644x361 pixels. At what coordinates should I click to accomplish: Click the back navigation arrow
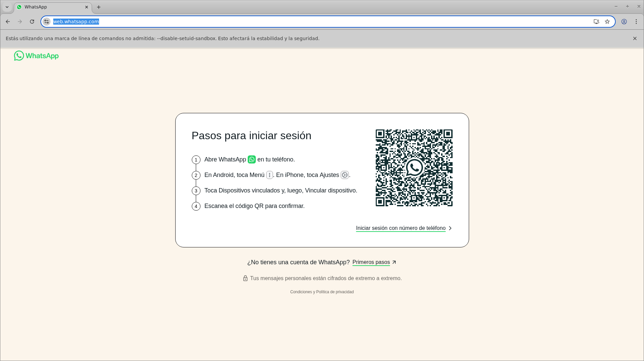click(x=8, y=22)
